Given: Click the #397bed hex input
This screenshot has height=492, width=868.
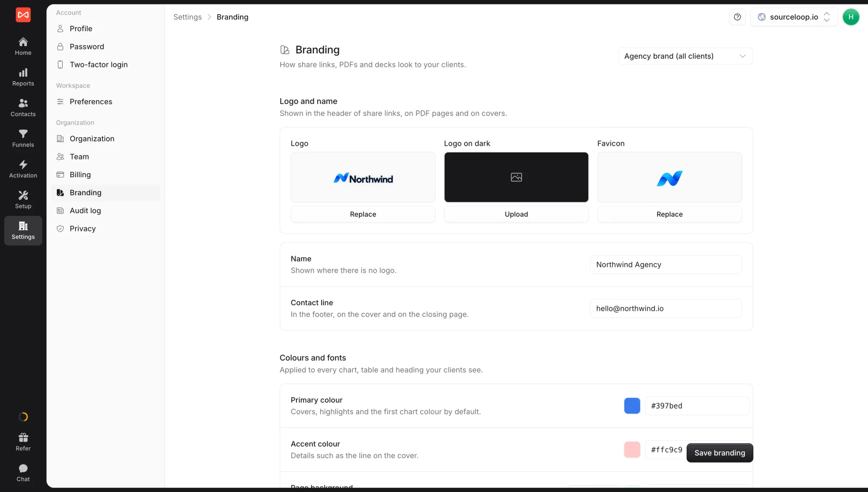Looking at the screenshot, I should (697, 406).
